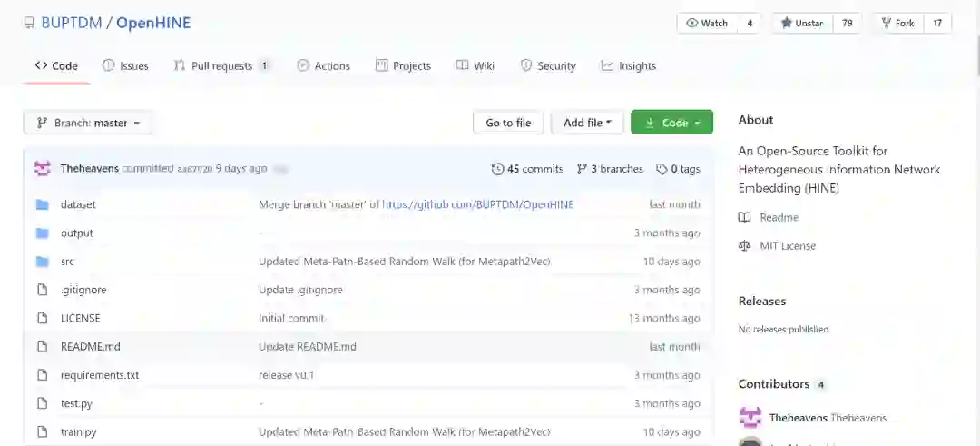Viewport: 980px width, 446px height.
Task: Click the repository book icon beside BUPTDM
Action: pos(28,24)
